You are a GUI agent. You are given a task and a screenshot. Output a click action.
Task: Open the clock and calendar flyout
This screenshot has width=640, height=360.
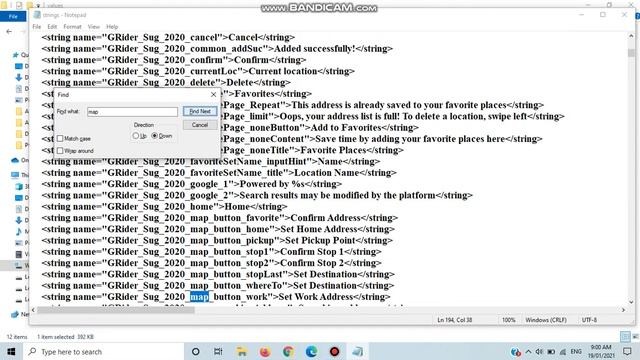[x=600, y=351]
